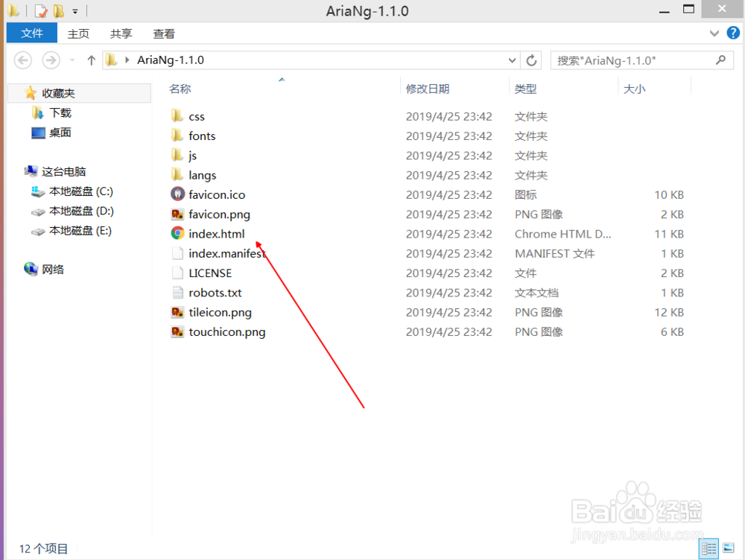Image resolution: width=745 pixels, height=560 pixels.
Task: Select the 网络 label in the sidebar
Action: 53,270
